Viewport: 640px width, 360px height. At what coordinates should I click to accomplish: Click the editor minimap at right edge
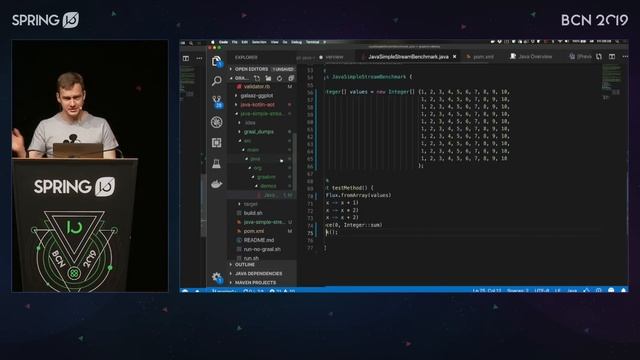coord(611,82)
